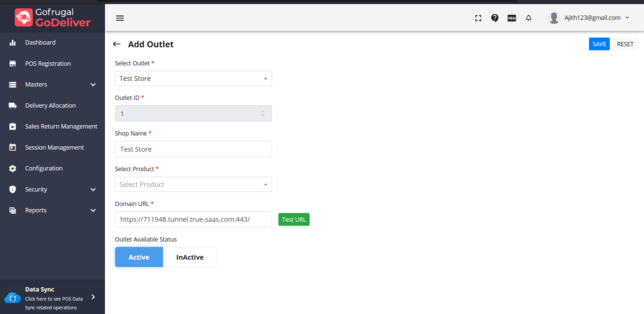Set outlet status to InActive
The width and height of the screenshot is (644, 314).
(190, 257)
